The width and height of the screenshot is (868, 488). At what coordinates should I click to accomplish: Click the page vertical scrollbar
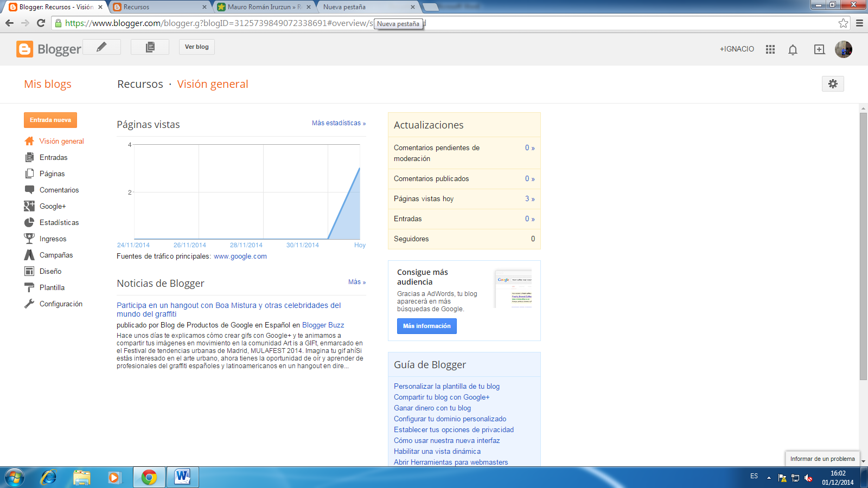pos(863,246)
